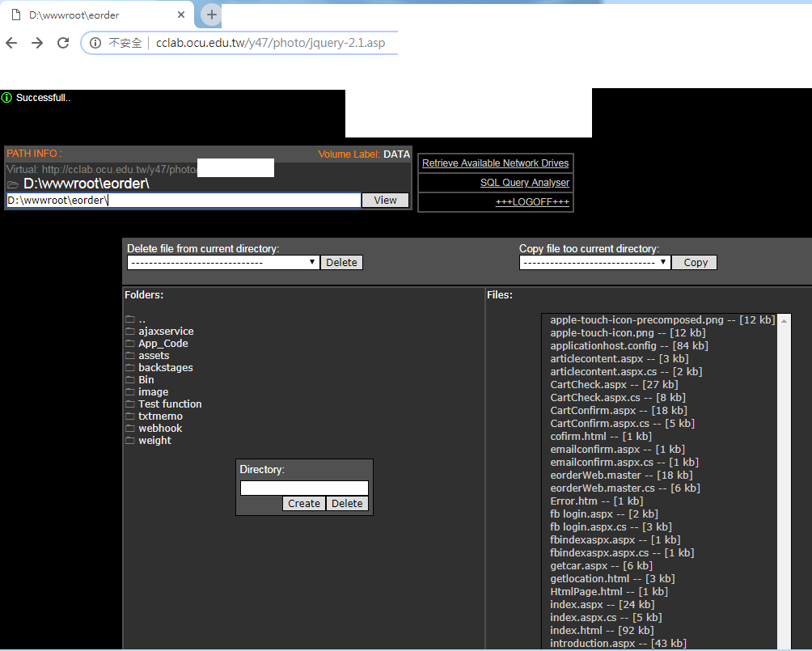Open the Test function folder

click(170, 404)
